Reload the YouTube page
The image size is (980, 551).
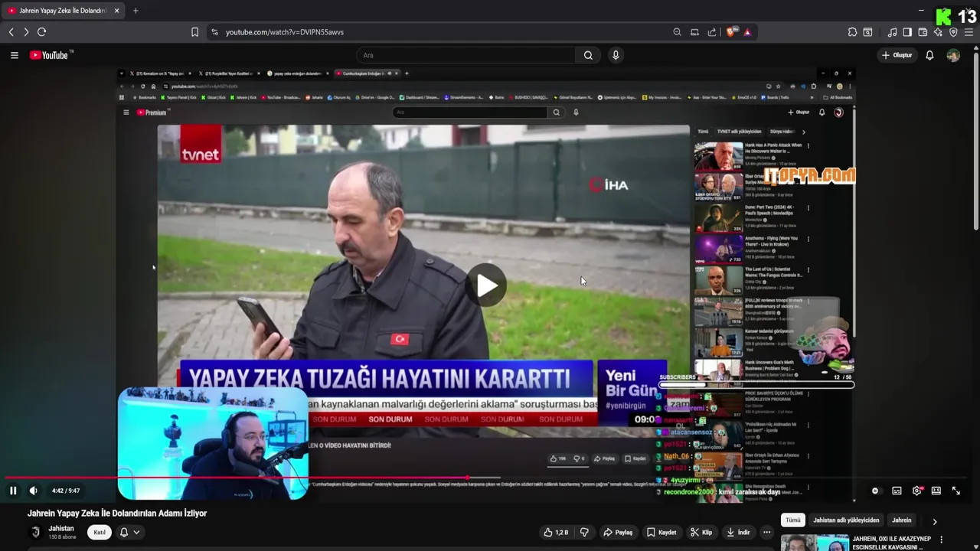tap(41, 32)
